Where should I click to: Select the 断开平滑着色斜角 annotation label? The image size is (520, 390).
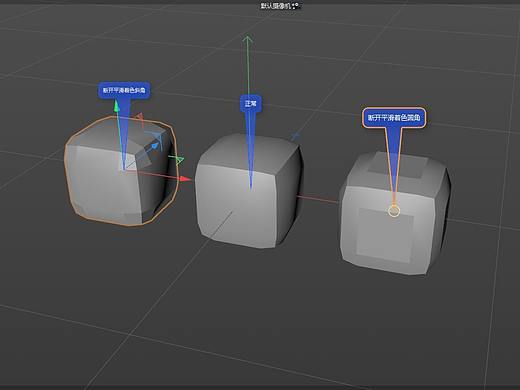(x=124, y=90)
